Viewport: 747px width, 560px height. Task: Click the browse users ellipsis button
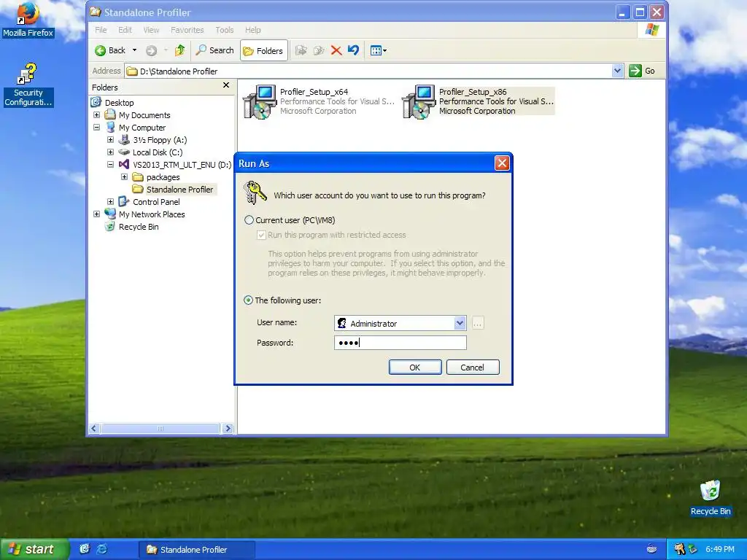478,323
